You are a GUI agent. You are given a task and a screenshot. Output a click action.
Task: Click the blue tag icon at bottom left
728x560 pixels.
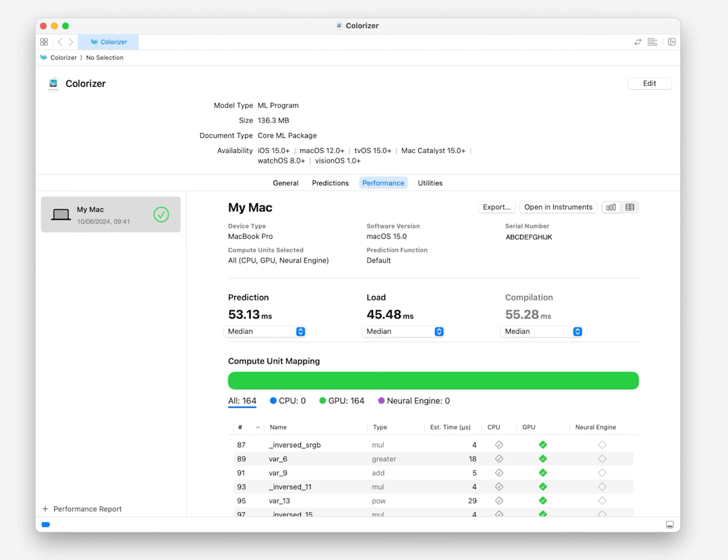(x=45, y=524)
